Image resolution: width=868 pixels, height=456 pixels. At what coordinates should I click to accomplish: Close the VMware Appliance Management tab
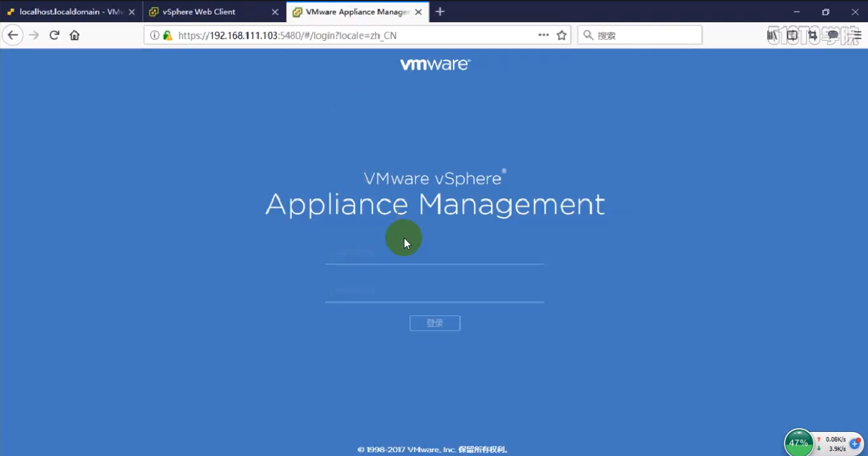tap(418, 12)
